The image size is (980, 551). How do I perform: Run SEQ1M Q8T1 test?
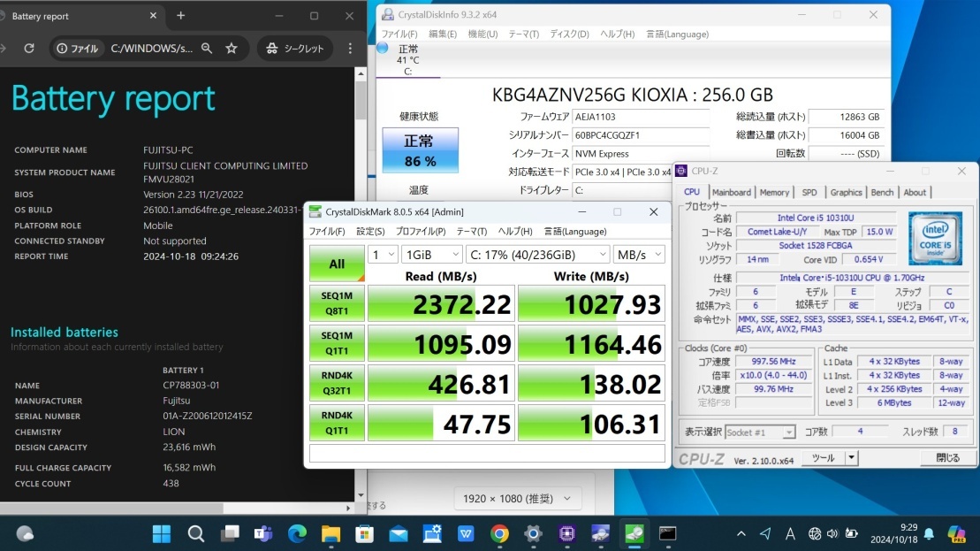[337, 303]
